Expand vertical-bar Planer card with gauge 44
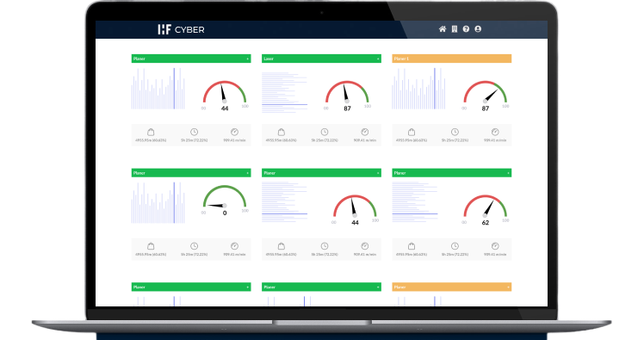 coord(248,59)
